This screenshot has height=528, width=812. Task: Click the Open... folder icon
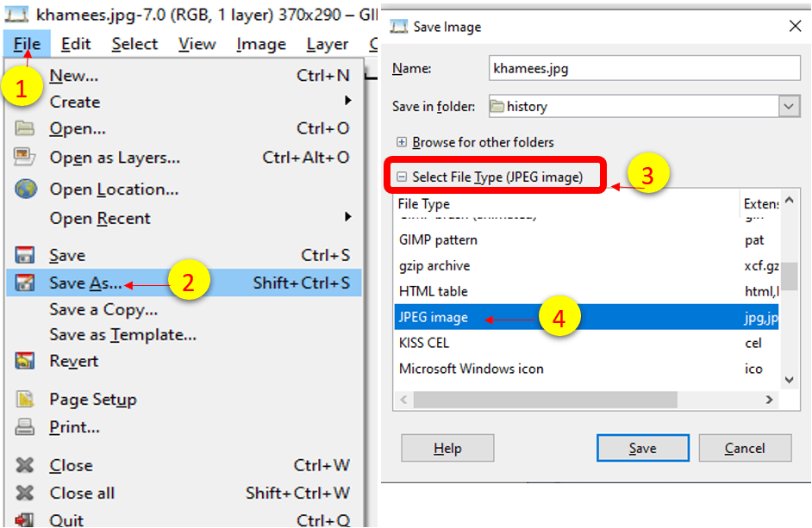(24, 127)
